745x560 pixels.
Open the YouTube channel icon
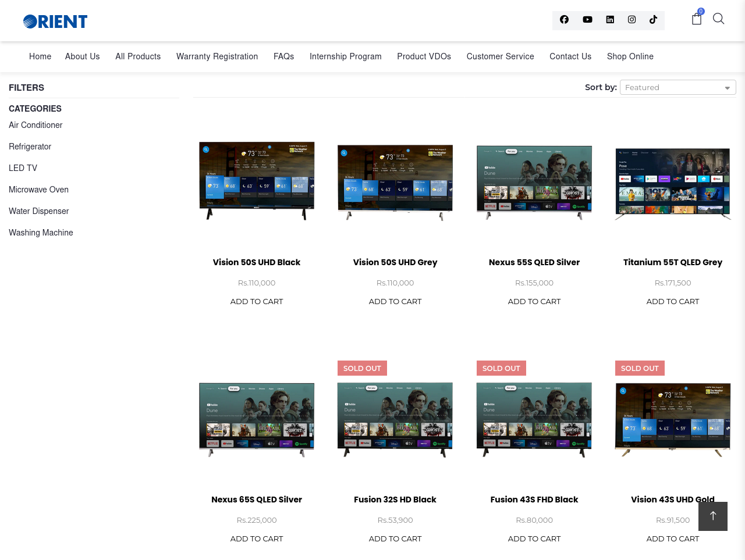[587, 20]
